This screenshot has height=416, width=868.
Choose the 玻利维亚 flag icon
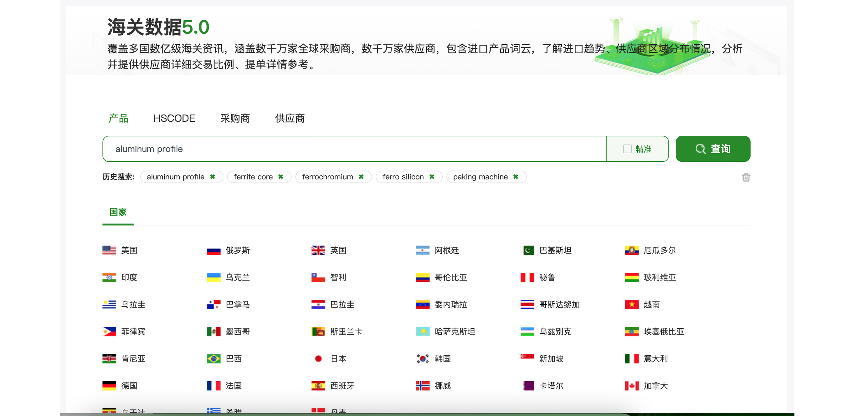coord(632,277)
